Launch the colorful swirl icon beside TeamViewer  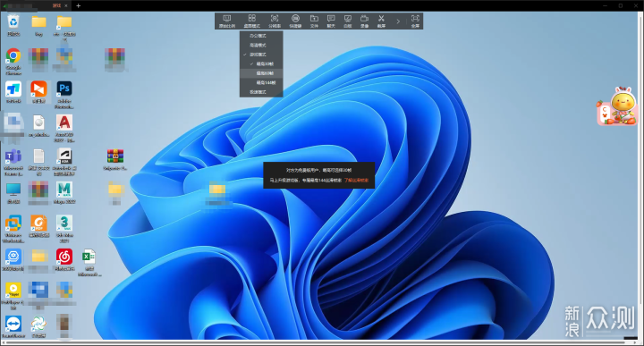tap(38, 327)
